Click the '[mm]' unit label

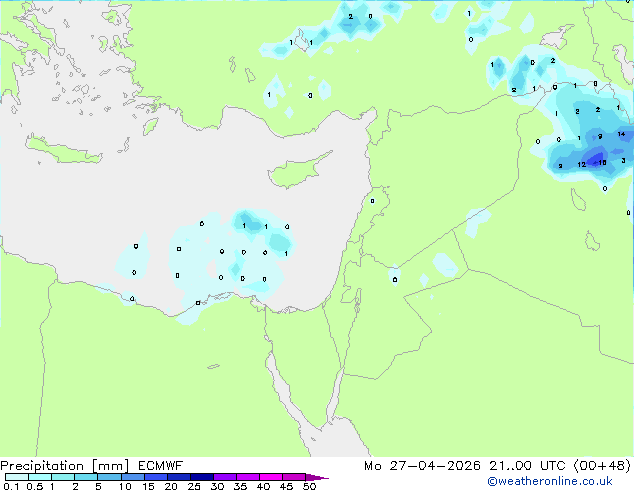pos(111,466)
